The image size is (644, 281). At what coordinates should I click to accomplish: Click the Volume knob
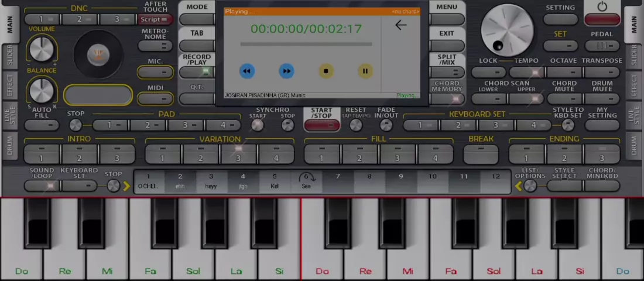(42, 49)
